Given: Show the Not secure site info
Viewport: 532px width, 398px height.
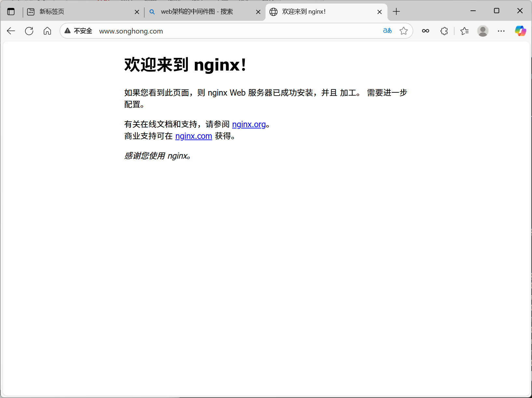Looking at the screenshot, I should click(x=78, y=31).
